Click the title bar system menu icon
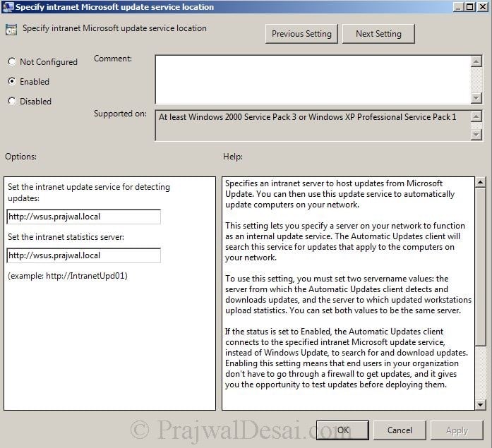The image size is (492, 448). point(8,7)
